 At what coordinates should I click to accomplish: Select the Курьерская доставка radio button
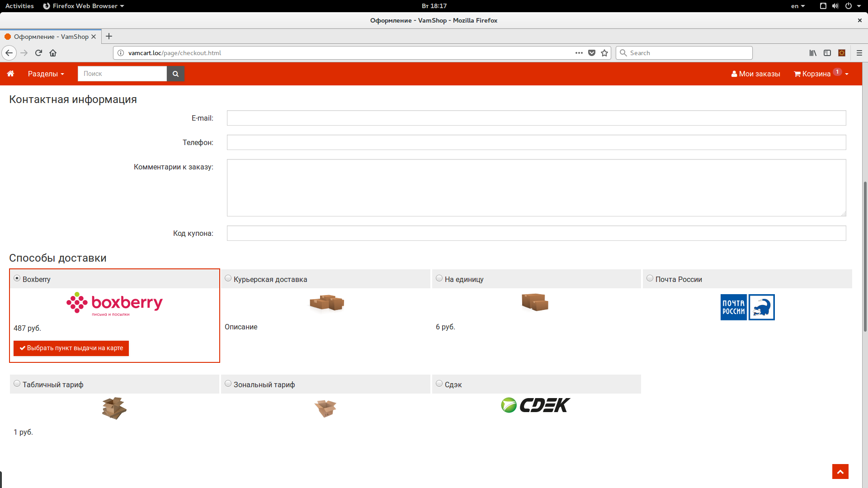tap(228, 278)
